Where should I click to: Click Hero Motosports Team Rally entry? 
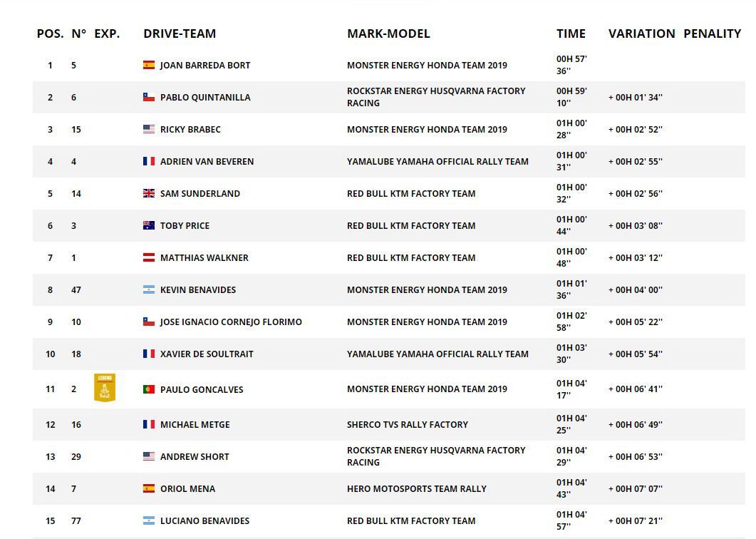coord(416,488)
